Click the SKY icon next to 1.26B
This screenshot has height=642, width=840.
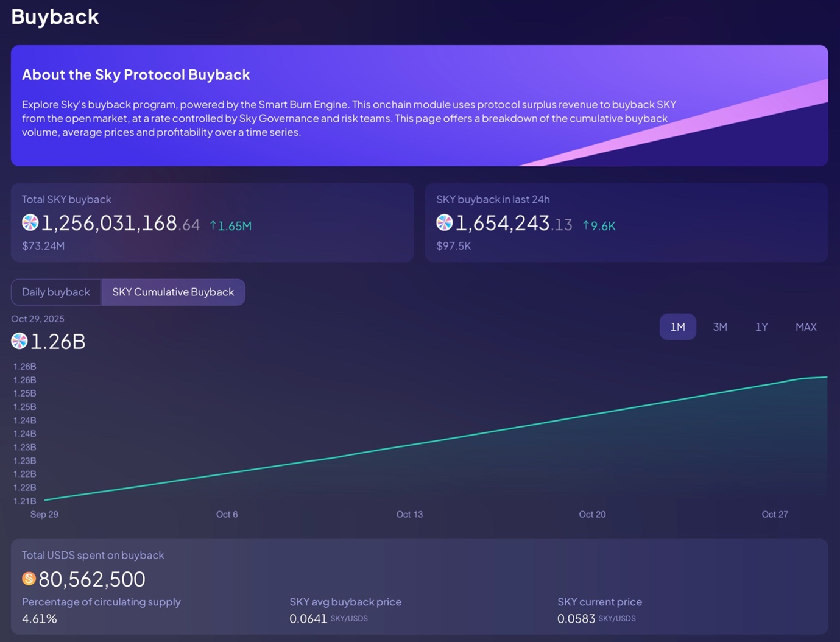click(19, 341)
